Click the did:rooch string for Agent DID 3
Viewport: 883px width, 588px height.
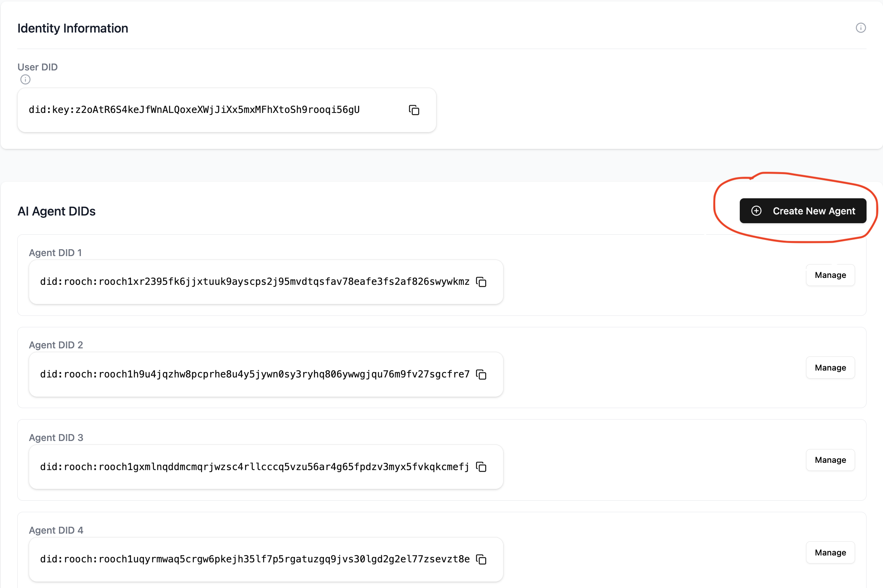pos(254,467)
